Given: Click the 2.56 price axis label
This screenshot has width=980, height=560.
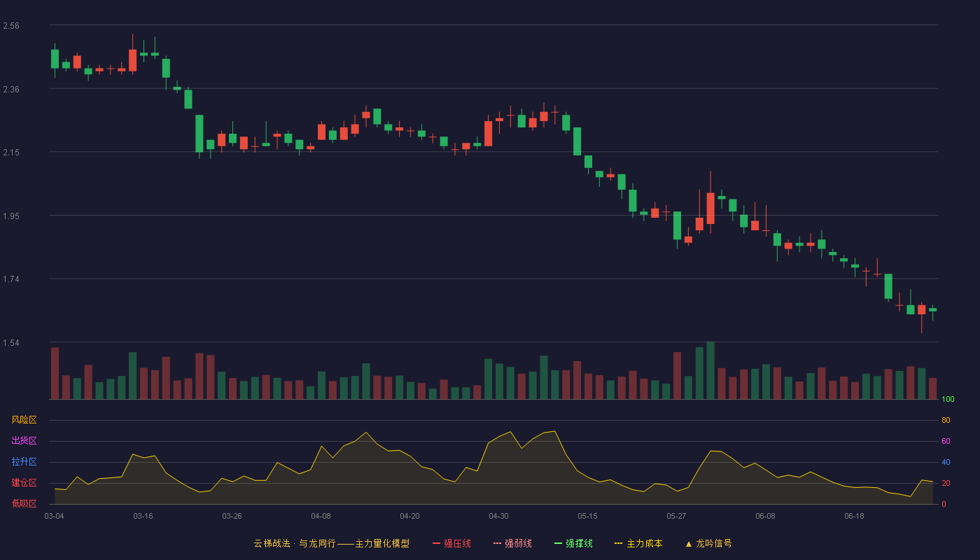Looking at the screenshot, I should coord(11,26).
